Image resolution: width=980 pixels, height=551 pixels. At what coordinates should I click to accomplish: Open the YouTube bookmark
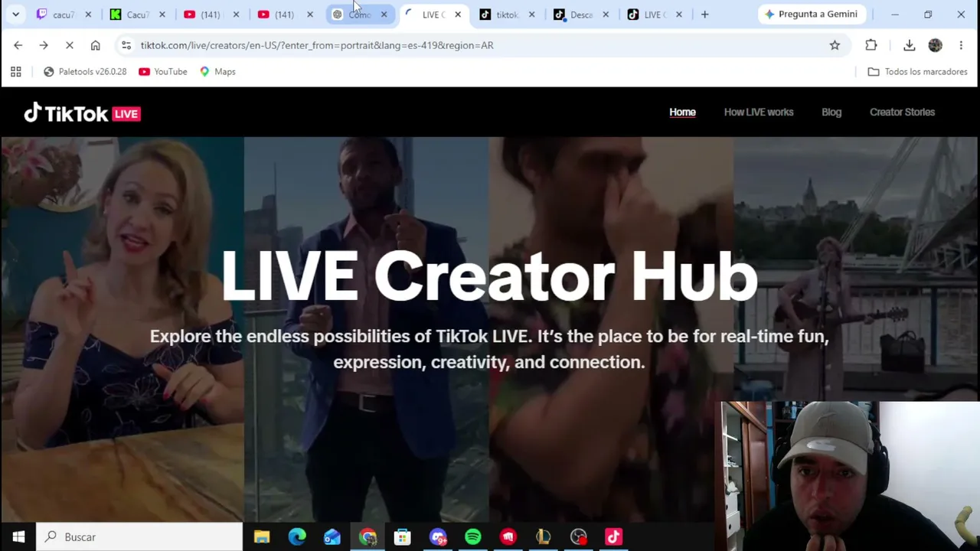(x=163, y=71)
